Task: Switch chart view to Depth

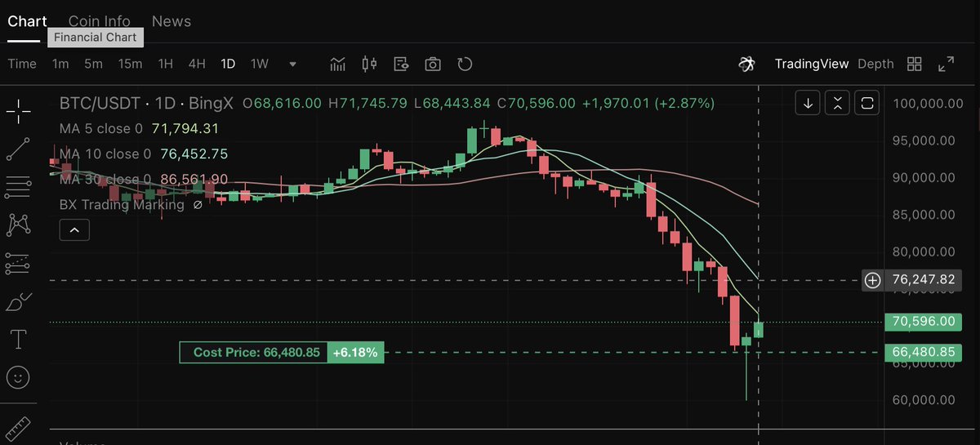Action: pyautogui.click(x=875, y=64)
